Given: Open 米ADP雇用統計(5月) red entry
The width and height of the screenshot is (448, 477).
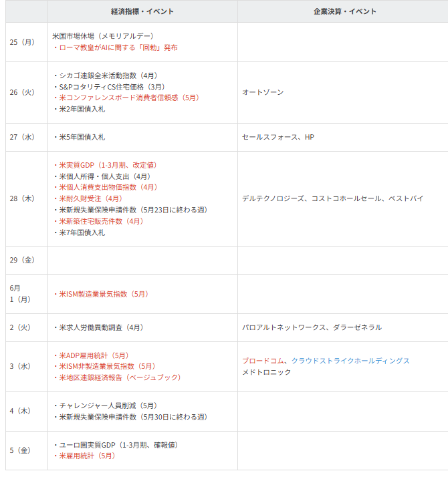Looking at the screenshot, I should [x=91, y=355].
